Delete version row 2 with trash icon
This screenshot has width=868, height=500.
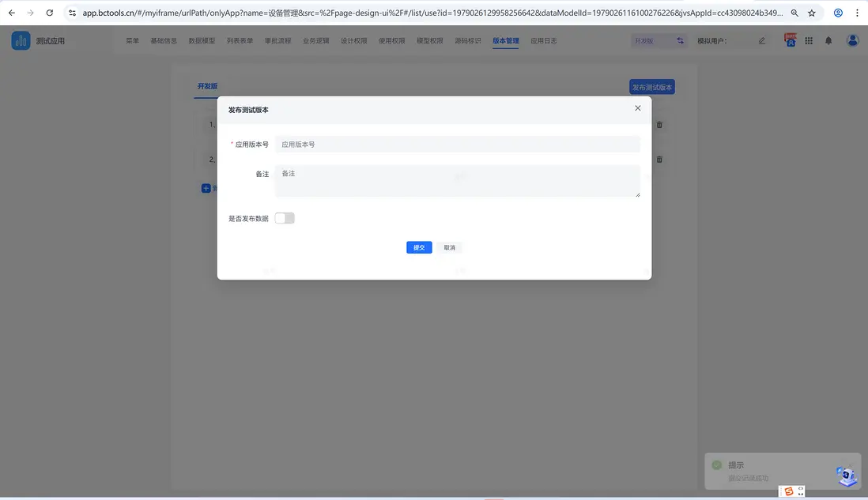[x=659, y=160]
